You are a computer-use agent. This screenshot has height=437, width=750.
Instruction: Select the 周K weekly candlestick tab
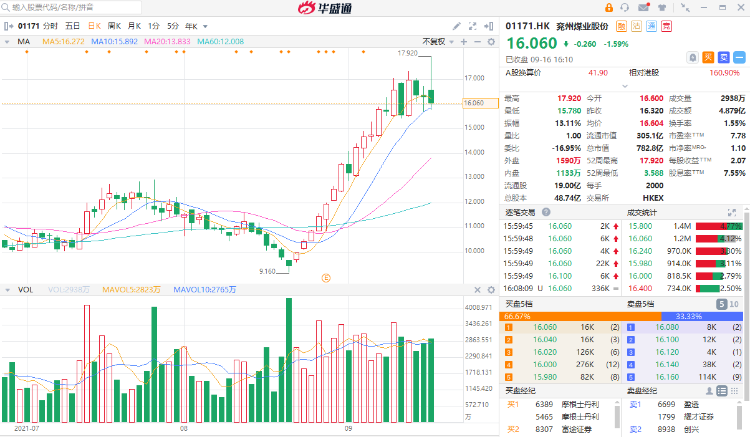(114, 26)
